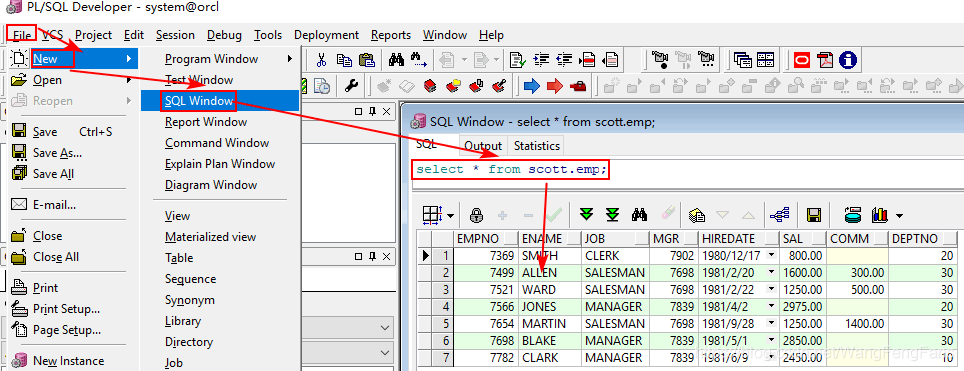Click the Find binoculars icon in main toolbar

[x=396, y=59]
